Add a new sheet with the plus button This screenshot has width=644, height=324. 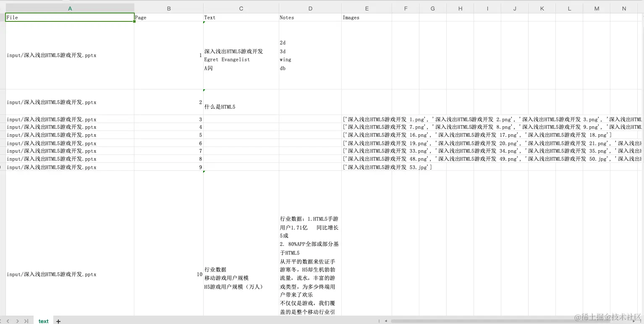point(58,321)
